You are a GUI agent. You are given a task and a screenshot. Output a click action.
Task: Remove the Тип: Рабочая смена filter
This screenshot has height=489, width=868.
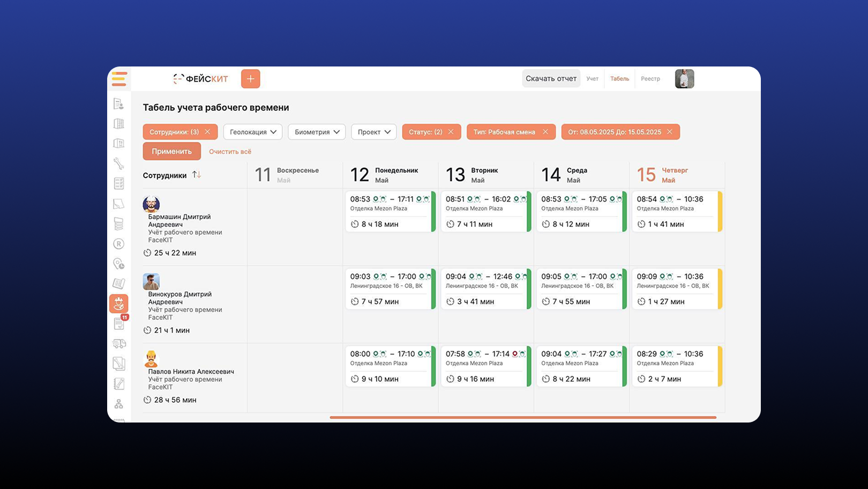(x=545, y=132)
